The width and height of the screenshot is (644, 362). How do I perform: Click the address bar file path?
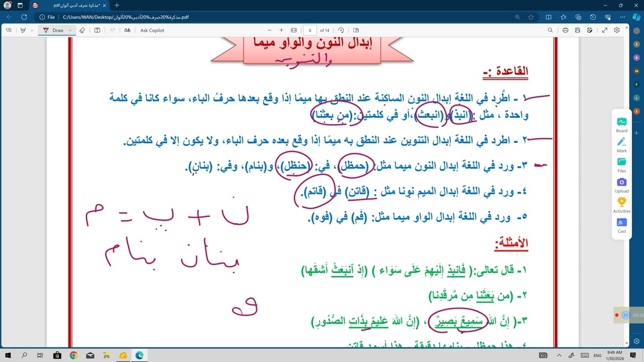pos(126,17)
